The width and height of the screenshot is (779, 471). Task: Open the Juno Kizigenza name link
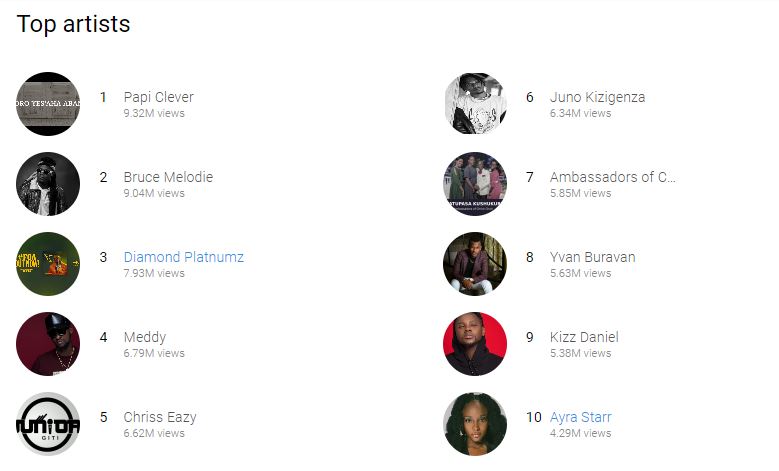[x=597, y=97]
